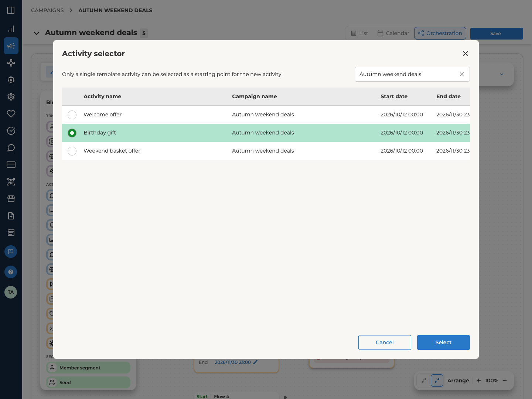Zoom out with the minus icon

tap(505, 381)
